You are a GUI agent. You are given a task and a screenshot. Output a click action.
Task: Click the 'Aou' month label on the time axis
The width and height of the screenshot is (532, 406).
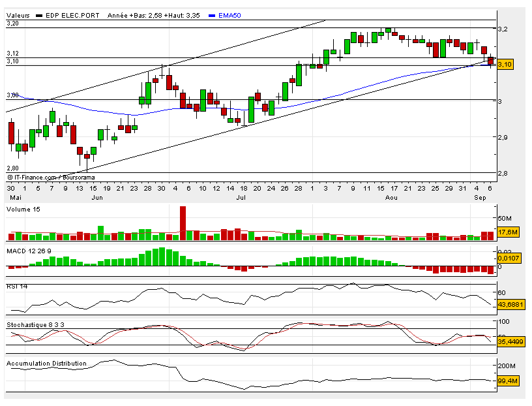click(x=391, y=197)
